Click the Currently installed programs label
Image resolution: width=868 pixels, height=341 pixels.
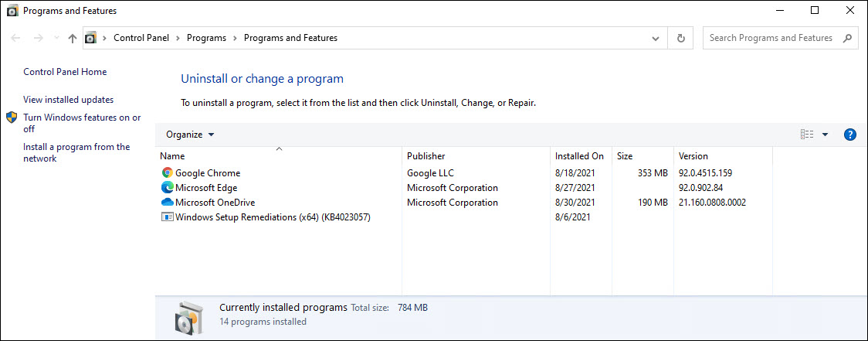tap(283, 307)
